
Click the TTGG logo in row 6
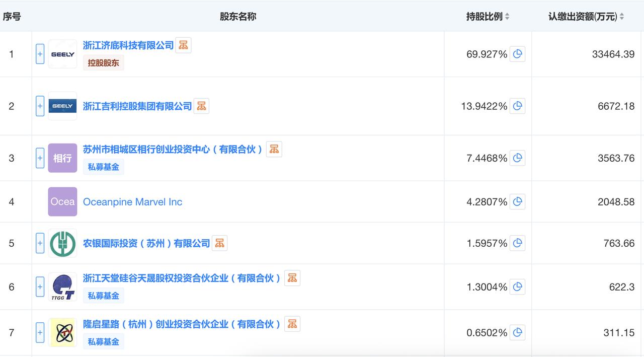pyautogui.click(x=62, y=287)
